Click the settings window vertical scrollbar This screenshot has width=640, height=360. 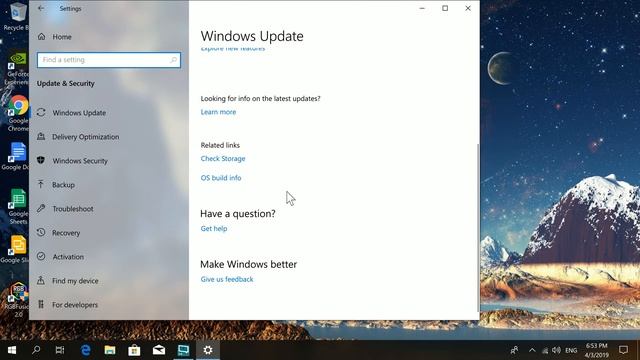(x=478, y=228)
